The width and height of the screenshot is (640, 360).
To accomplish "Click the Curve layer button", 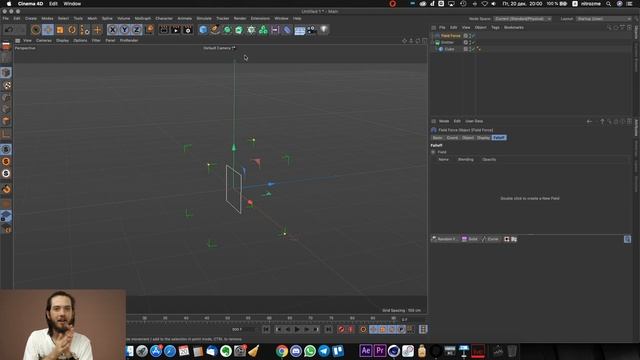I will (x=490, y=239).
